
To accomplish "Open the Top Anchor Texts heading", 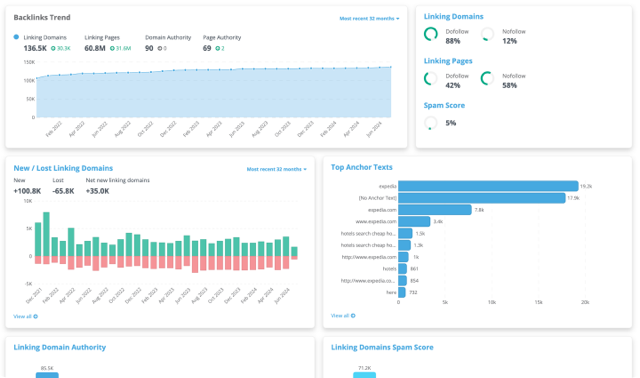I will 362,167.
